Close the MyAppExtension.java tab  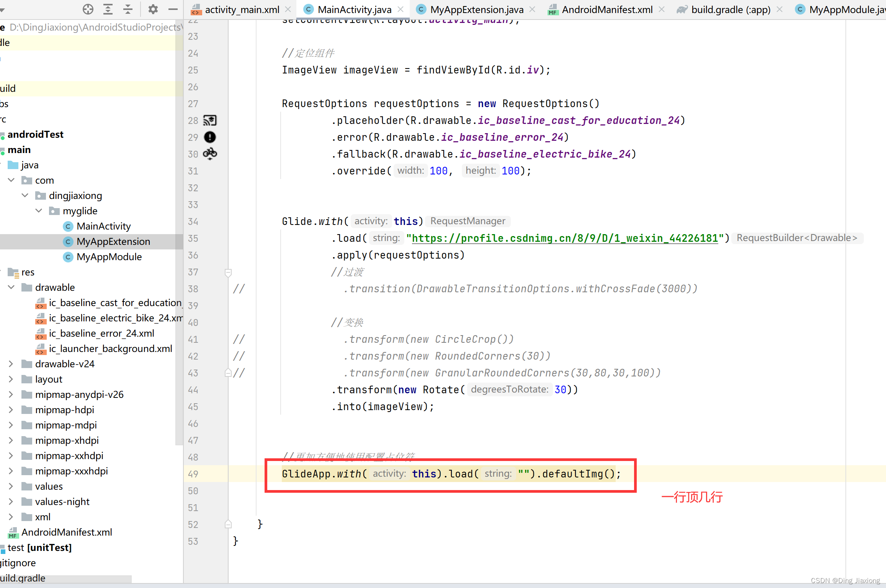[x=532, y=10]
